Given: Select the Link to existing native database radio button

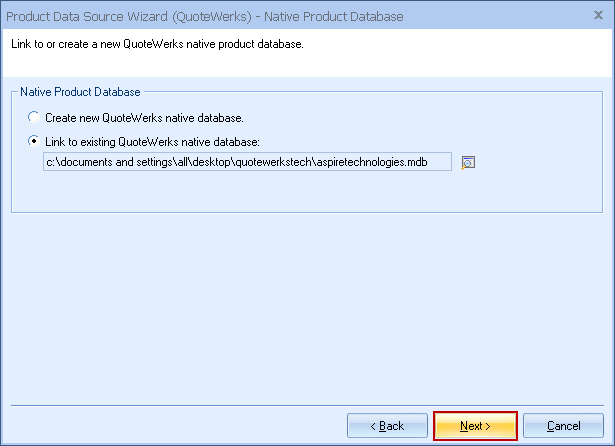Looking at the screenshot, I should coord(35,141).
